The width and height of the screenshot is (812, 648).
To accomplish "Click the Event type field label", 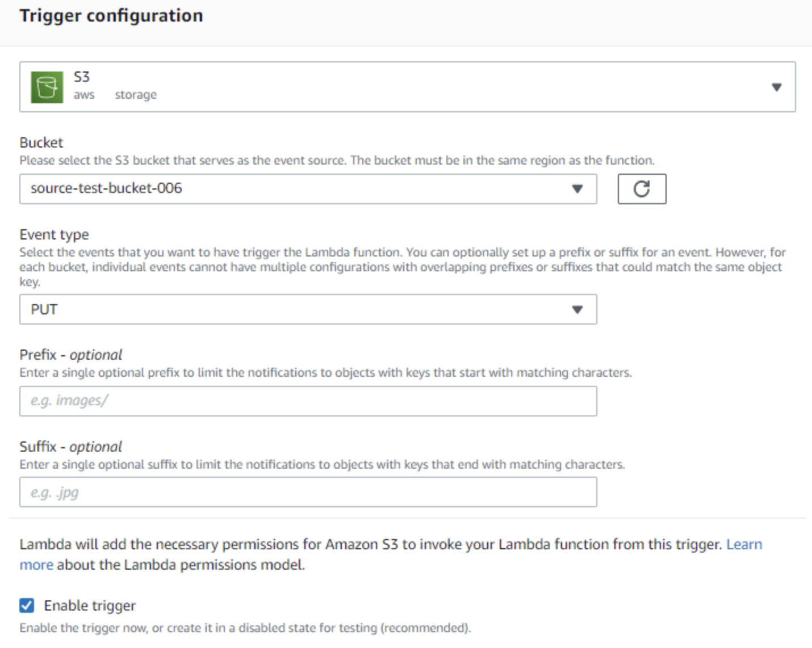I will (54, 235).
